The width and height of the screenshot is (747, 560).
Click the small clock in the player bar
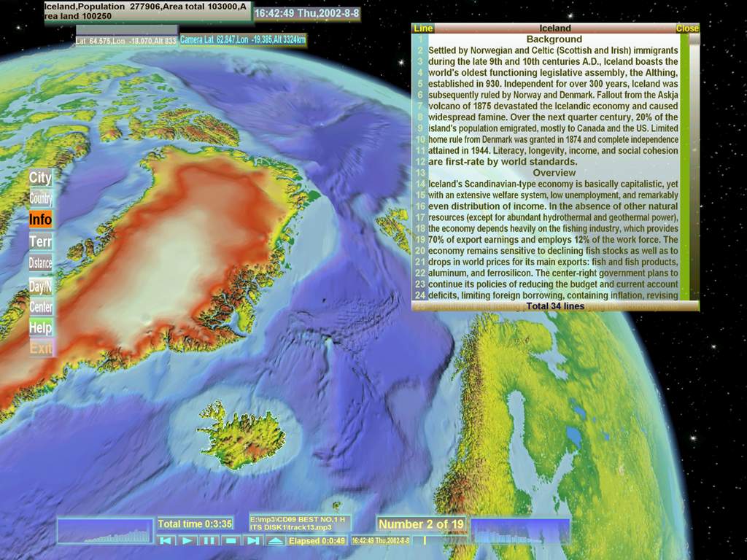point(381,540)
